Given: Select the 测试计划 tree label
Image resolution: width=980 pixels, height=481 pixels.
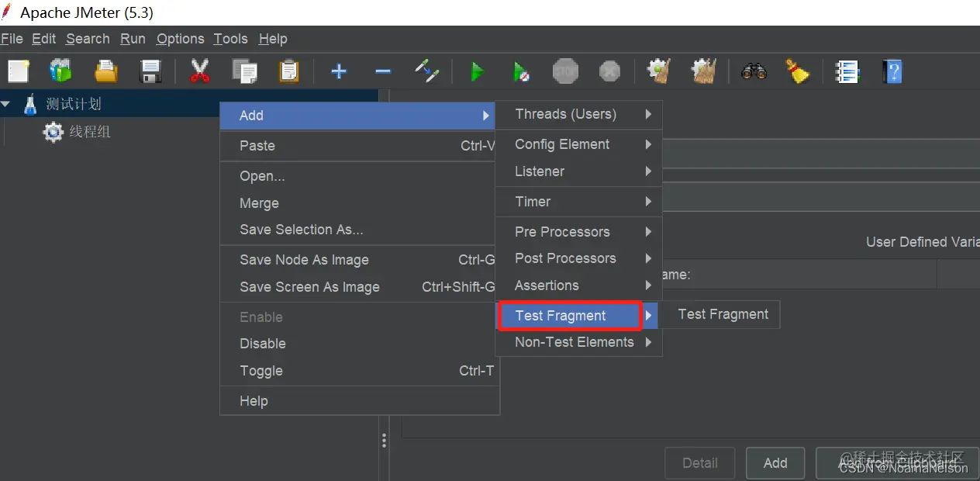Looking at the screenshot, I should click(x=74, y=104).
